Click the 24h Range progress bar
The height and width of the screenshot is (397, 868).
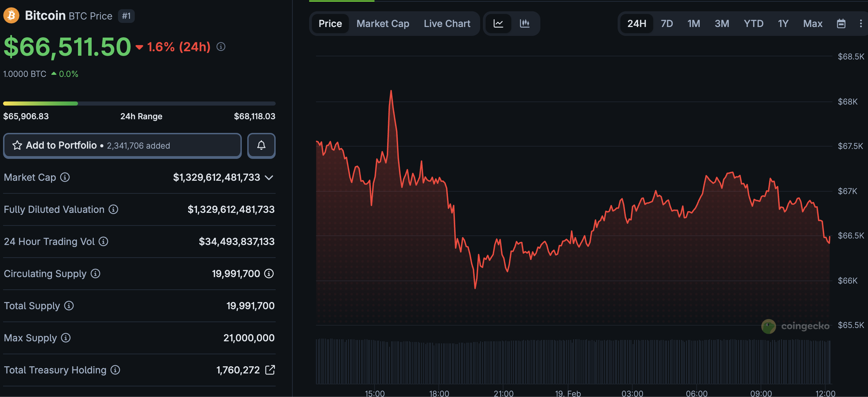tap(139, 104)
